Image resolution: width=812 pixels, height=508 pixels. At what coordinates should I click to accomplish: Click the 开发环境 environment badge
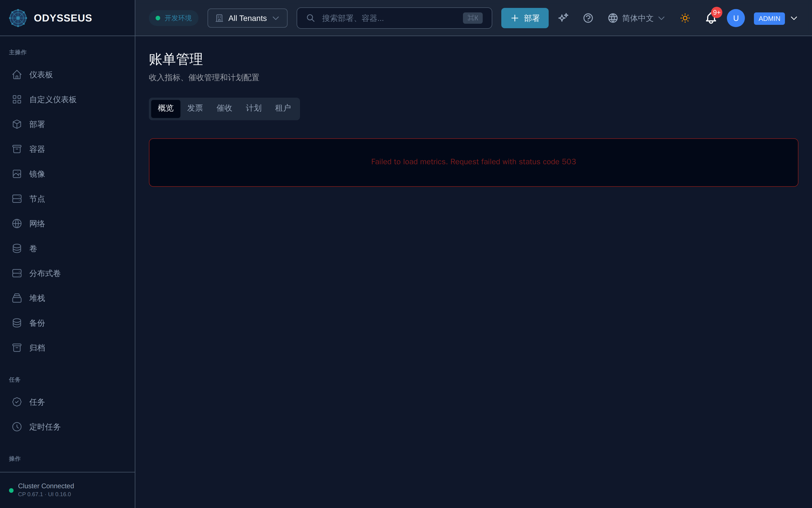click(173, 18)
